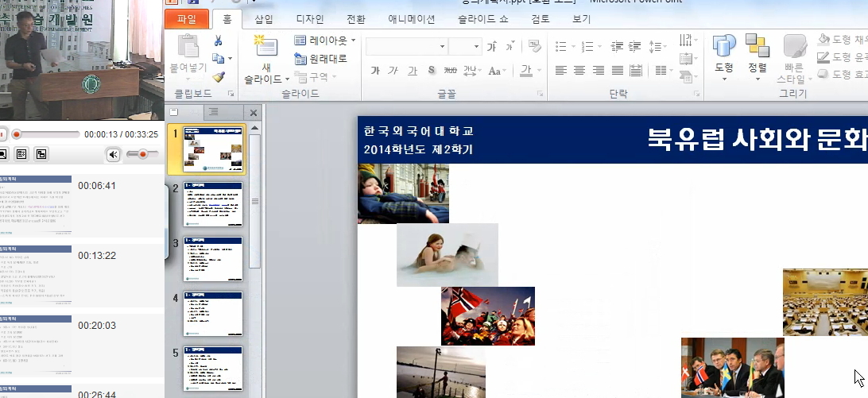
Task: Click the increase font size icon
Action: [492, 47]
